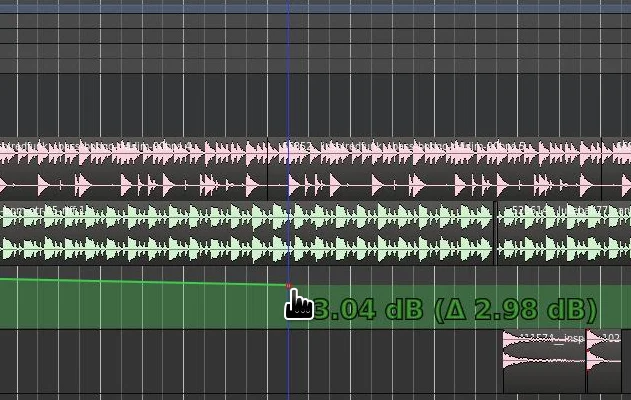The width and height of the screenshot is (631, 400).
Task: Select the pink audio region starting at the playhead
Action: [440, 170]
